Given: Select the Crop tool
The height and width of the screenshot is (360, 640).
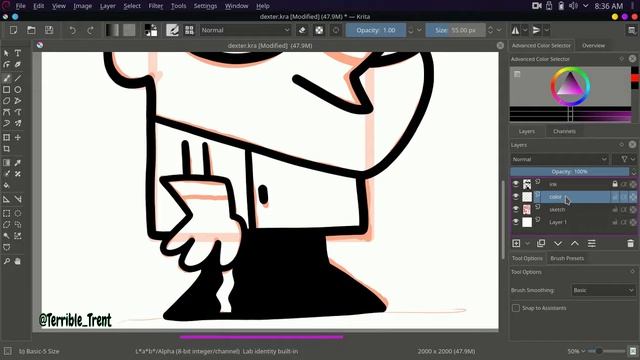Looking at the screenshot, I should [x=7, y=149].
